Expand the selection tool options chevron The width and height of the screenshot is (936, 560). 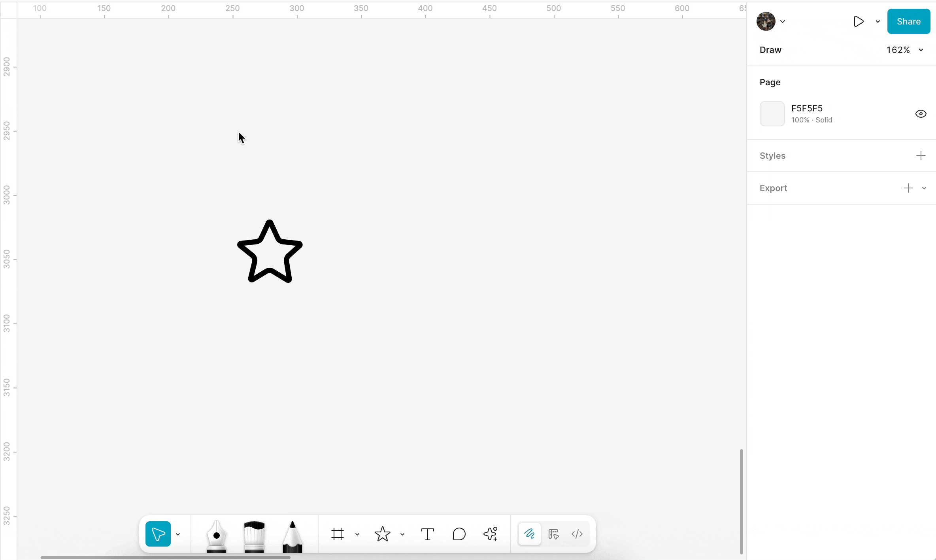178,534
